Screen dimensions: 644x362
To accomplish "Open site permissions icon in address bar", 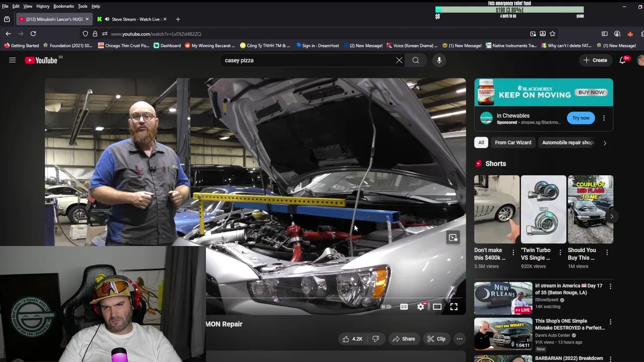I will [x=105, y=34].
